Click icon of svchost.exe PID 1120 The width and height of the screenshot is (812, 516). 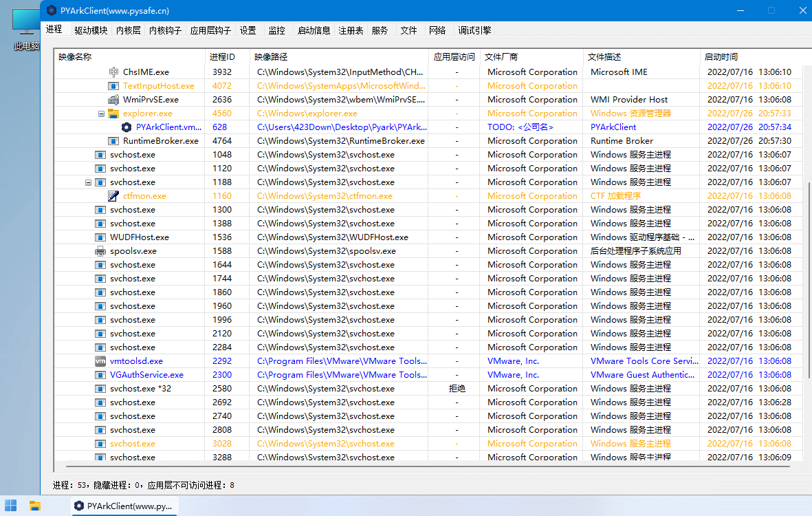tap(100, 169)
